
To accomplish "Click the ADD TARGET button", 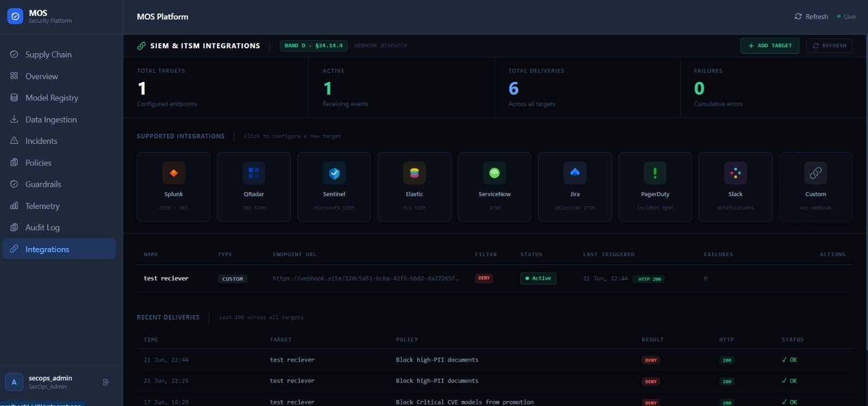I will click(769, 46).
